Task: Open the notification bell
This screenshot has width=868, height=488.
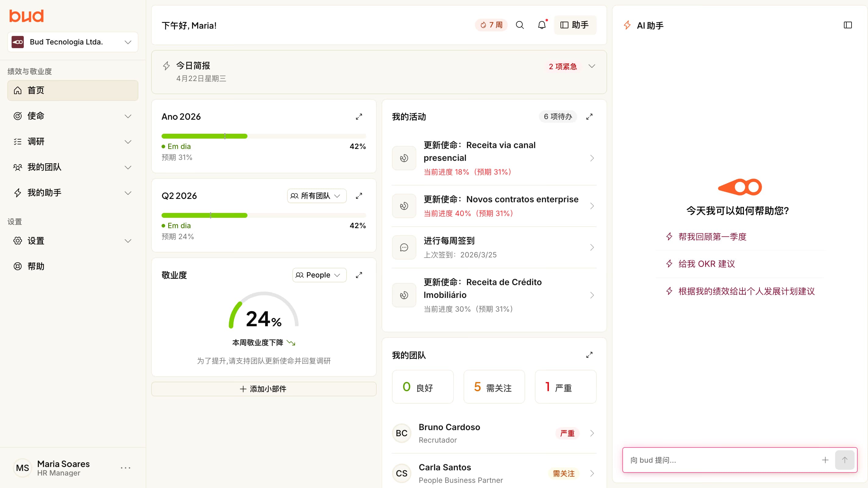Action: (x=542, y=25)
